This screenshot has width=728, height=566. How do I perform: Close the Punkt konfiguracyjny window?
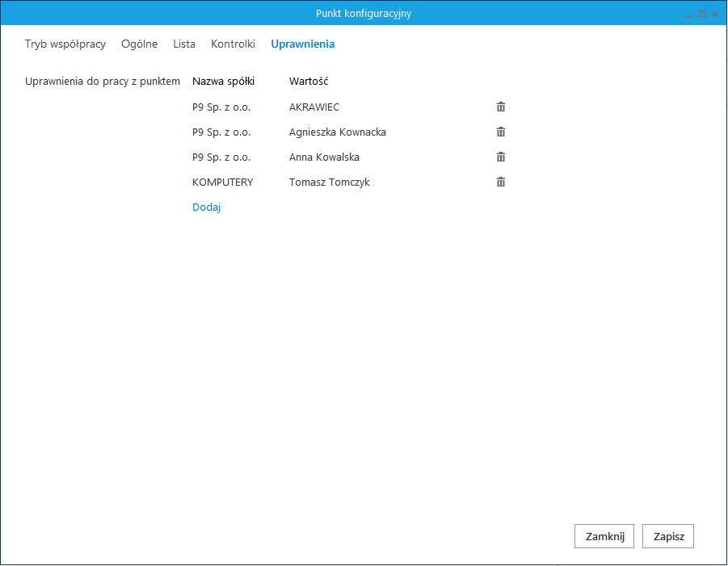click(715, 14)
